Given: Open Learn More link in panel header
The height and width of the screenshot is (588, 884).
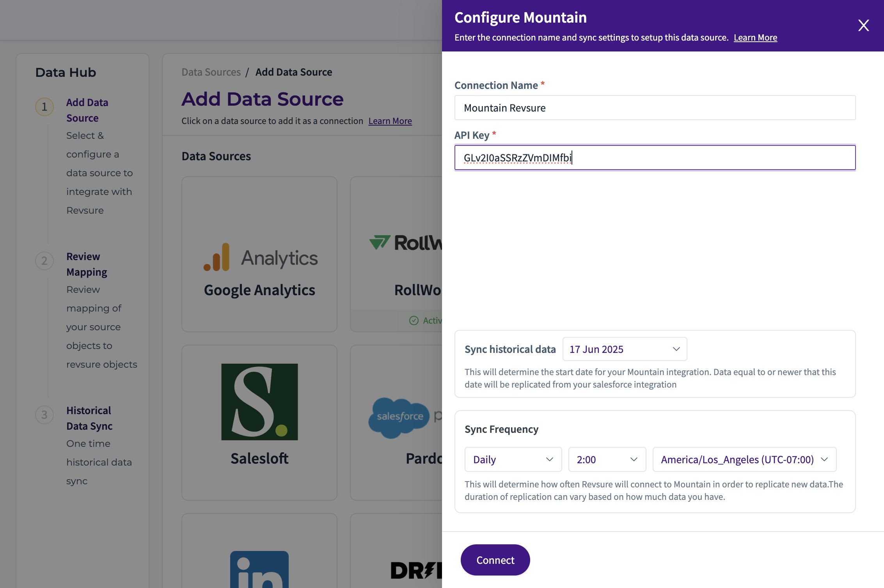Looking at the screenshot, I should coord(755,38).
